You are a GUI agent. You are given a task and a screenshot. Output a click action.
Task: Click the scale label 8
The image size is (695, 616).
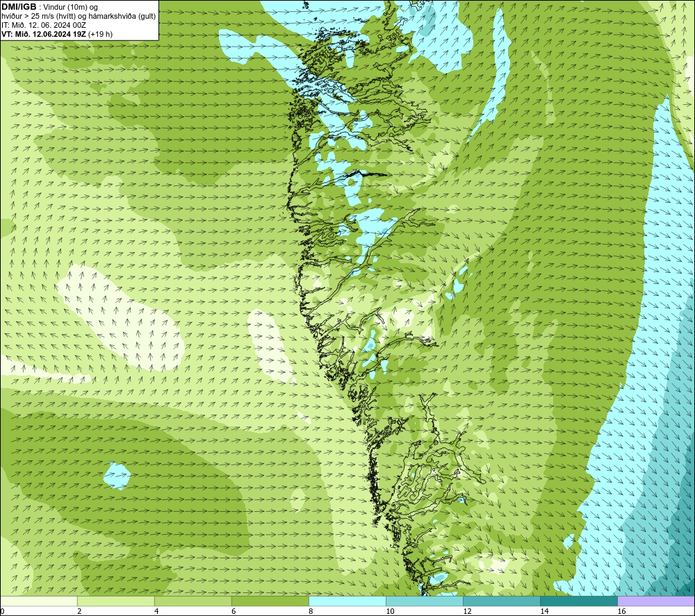[311, 611]
